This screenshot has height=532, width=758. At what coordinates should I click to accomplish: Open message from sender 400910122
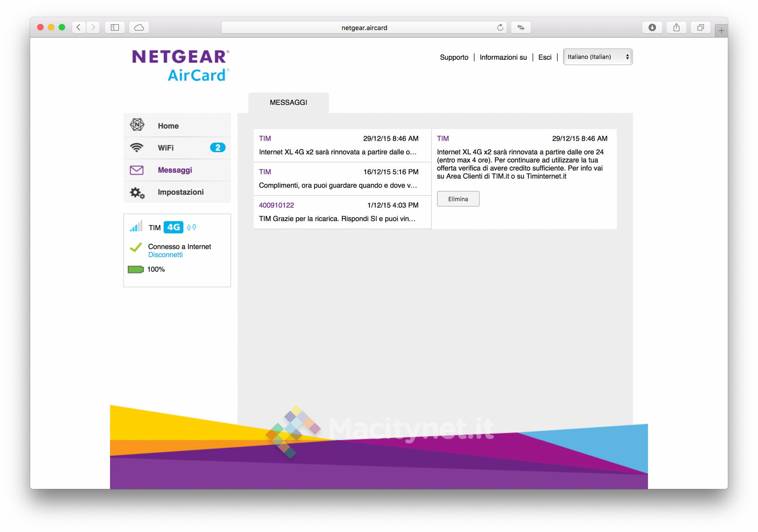click(342, 212)
